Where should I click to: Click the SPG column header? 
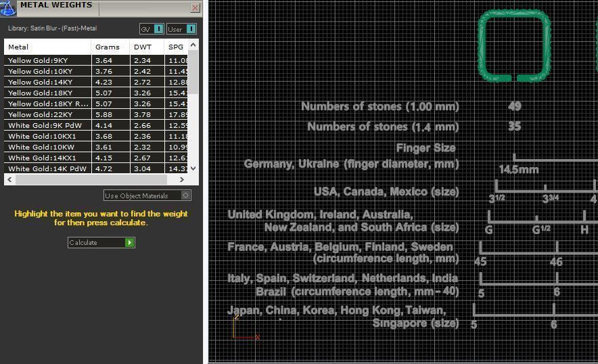coord(176,47)
